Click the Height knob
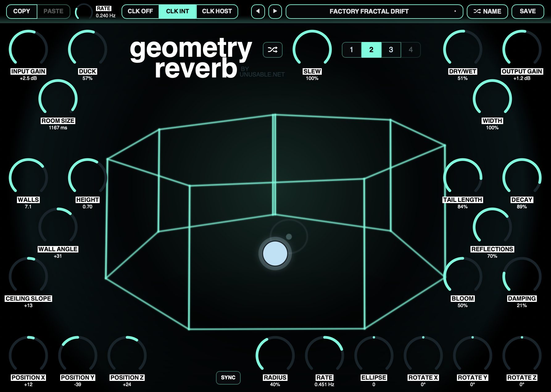551x392 pixels. click(x=88, y=177)
